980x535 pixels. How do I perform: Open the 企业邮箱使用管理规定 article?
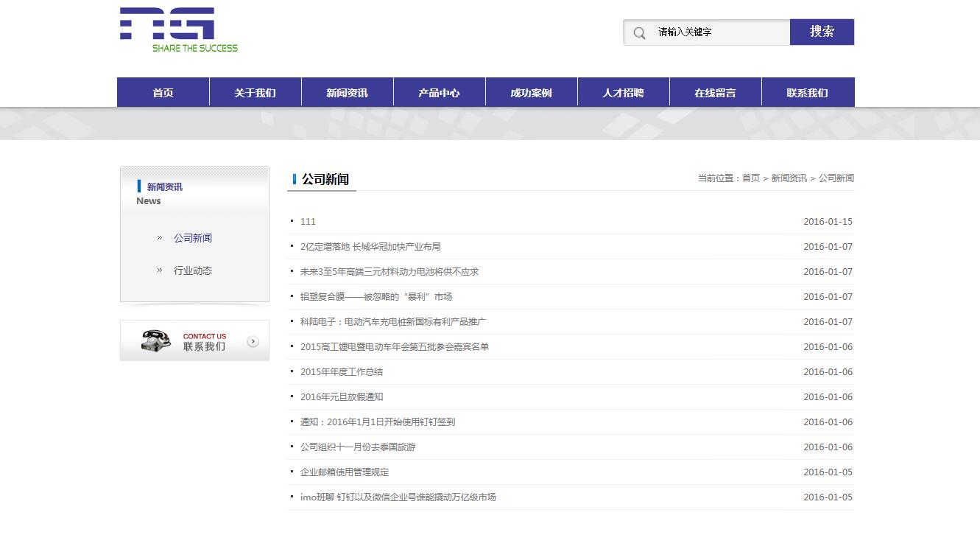point(345,472)
